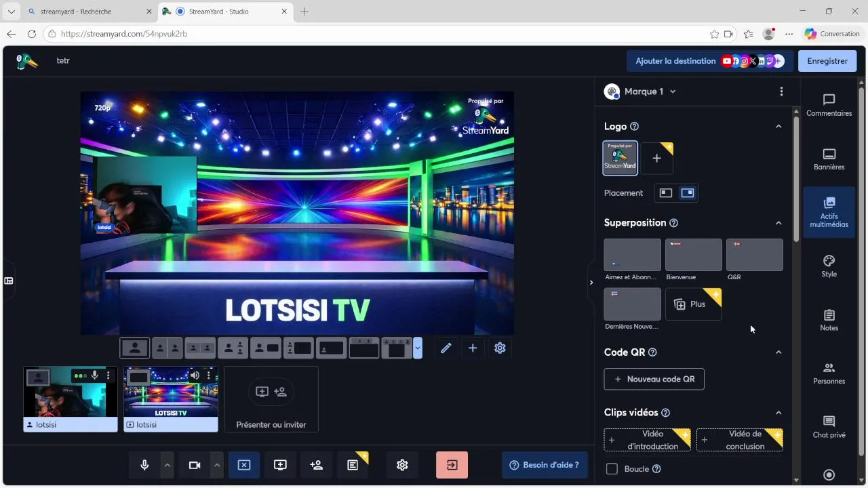Click Besoin d'aide ? button

point(545,465)
